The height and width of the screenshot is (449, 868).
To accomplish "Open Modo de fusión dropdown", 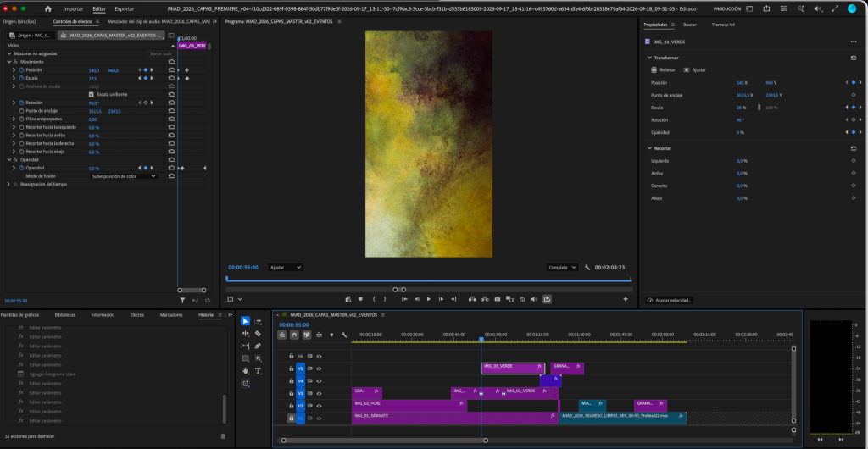I will [124, 176].
